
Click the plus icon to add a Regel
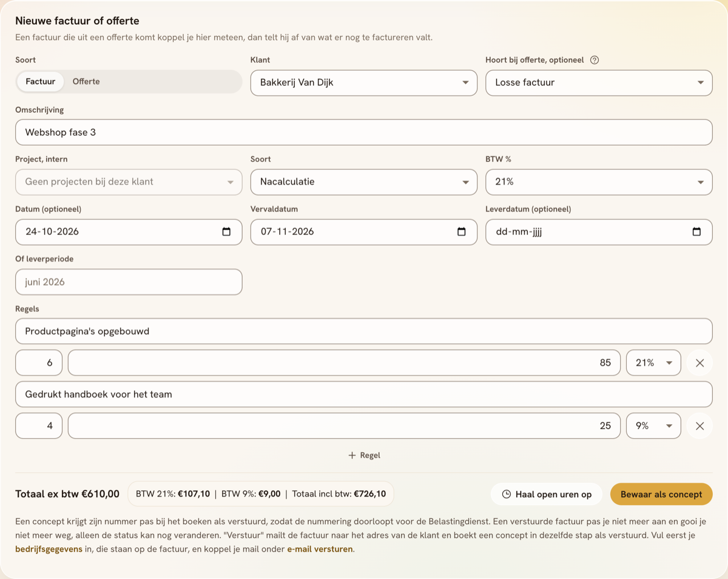click(352, 455)
